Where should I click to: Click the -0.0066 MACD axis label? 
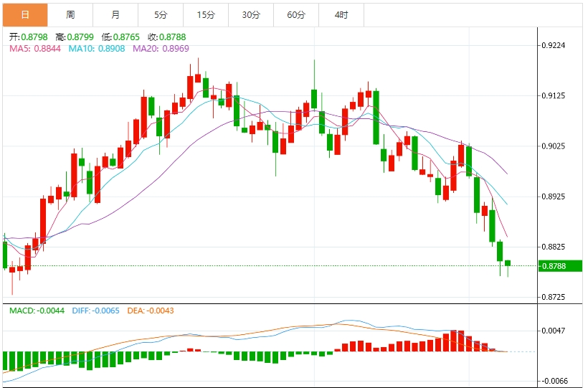click(554, 381)
